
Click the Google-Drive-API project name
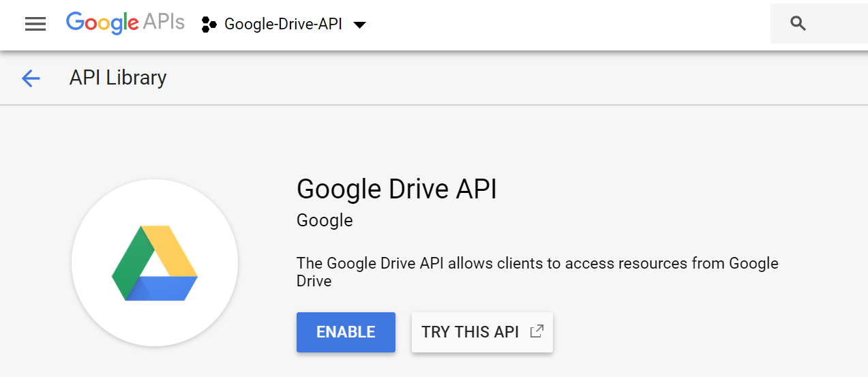click(284, 25)
